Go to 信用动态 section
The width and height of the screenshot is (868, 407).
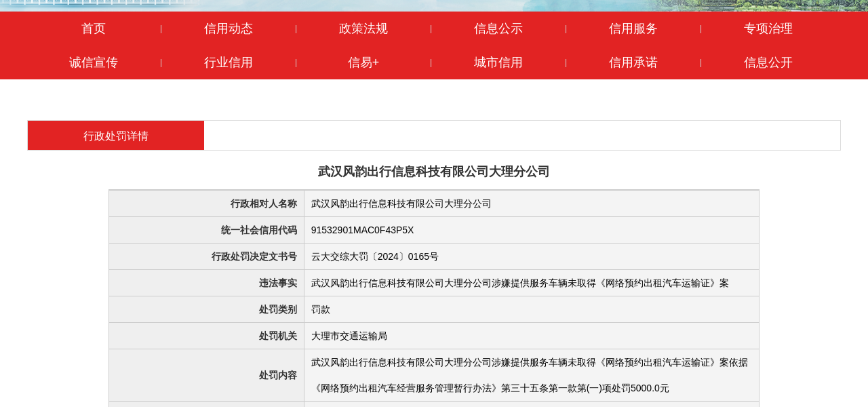coord(229,28)
